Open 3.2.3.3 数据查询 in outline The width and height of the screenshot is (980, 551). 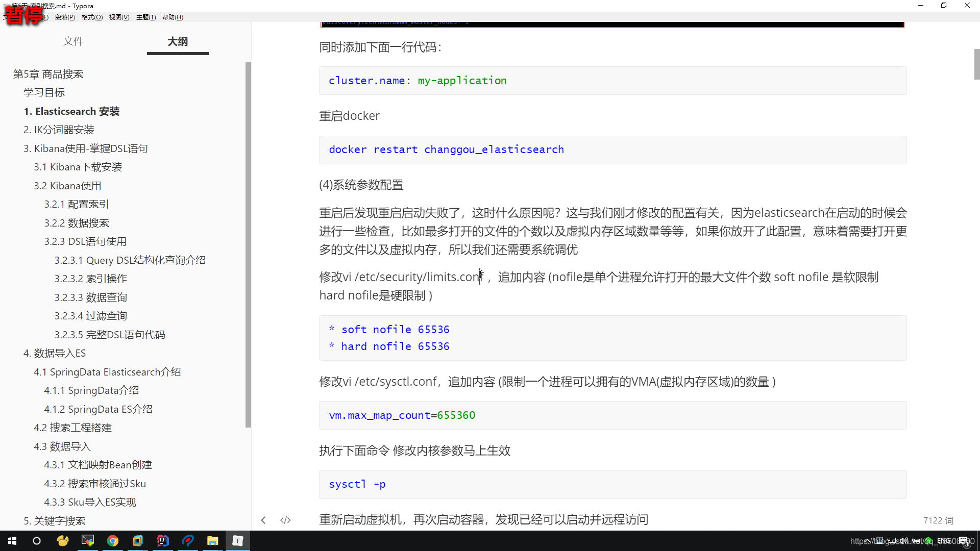[x=91, y=297]
